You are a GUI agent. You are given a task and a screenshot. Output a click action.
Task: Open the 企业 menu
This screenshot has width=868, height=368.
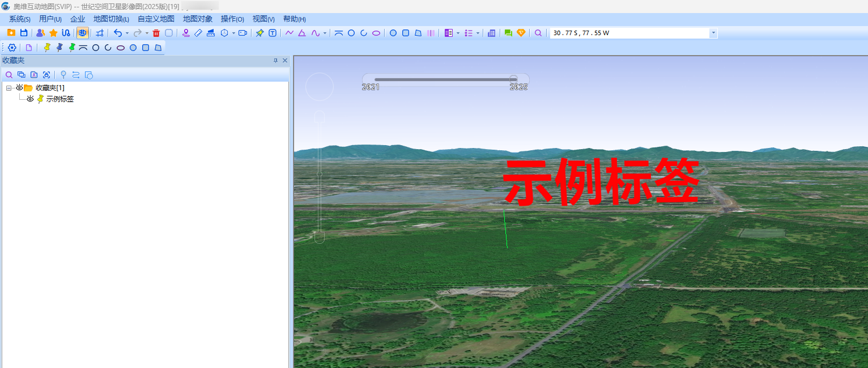(78, 19)
